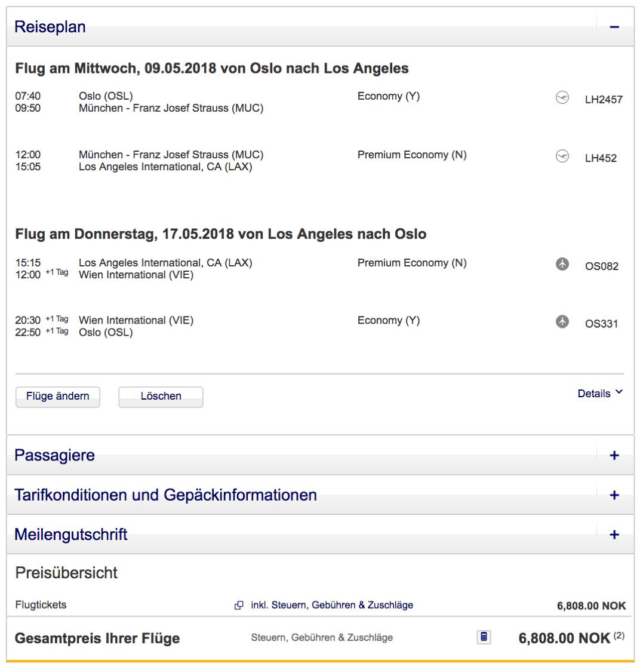Select flight number LH452
The image size is (643, 672).
click(x=601, y=158)
